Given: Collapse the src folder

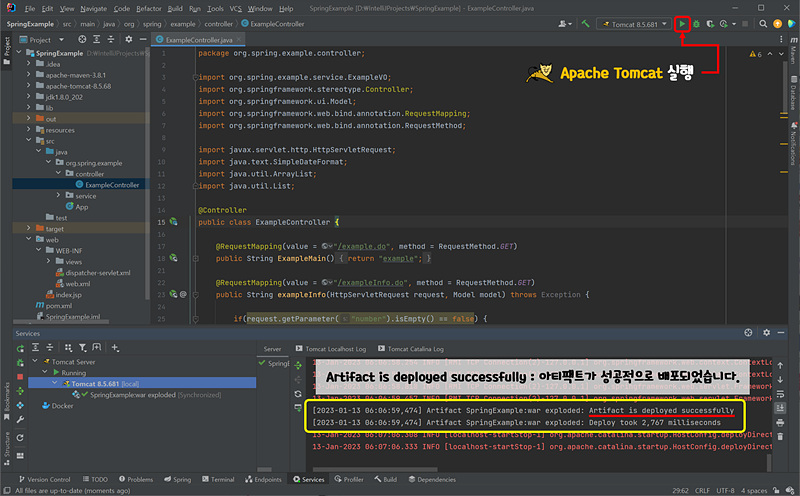Looking at the screenshot, I should coord(29,141).
